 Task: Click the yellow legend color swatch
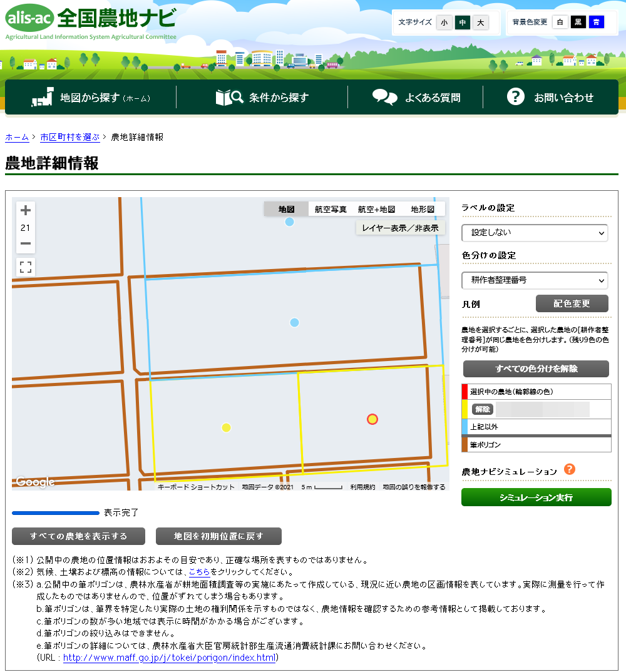pyautogui.click(x=464, y=409)
